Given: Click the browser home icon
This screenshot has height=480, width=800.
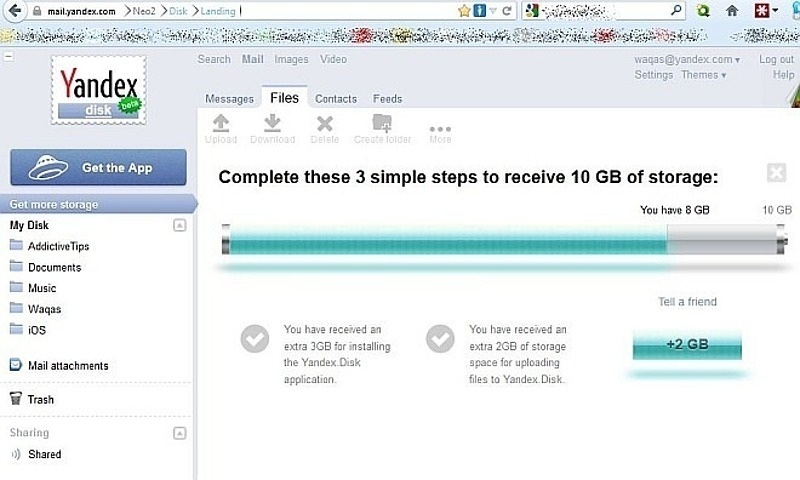Looking at the screenshot, I should click(732, 11).
